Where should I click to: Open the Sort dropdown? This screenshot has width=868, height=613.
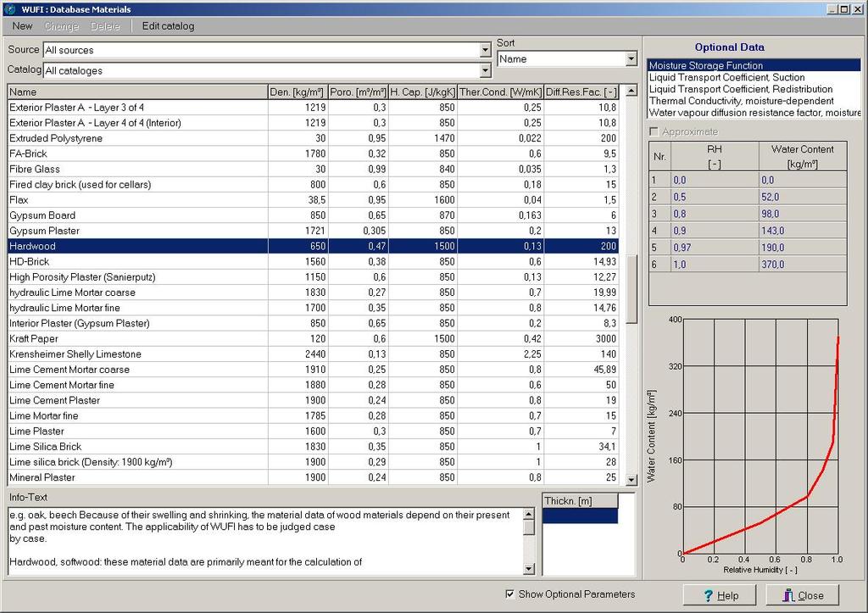[x=631, y=59]
